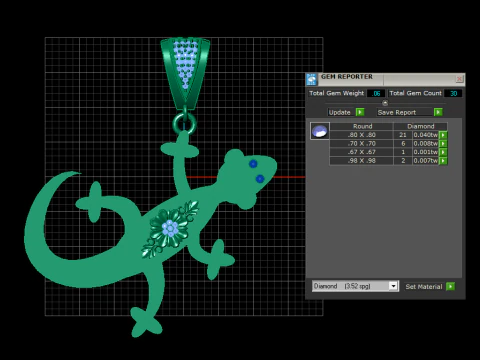
Task: Click the Gem Reporter title bar icon
Action: 311,79
